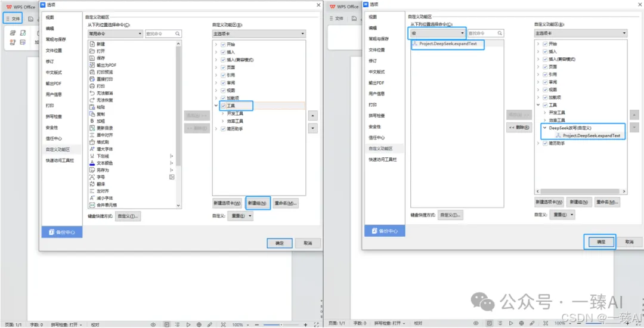Viewport: 644px width, 328px height.
Task: Expand 效率工具 group in the 宏 dialog
Action: click(545, 120)
